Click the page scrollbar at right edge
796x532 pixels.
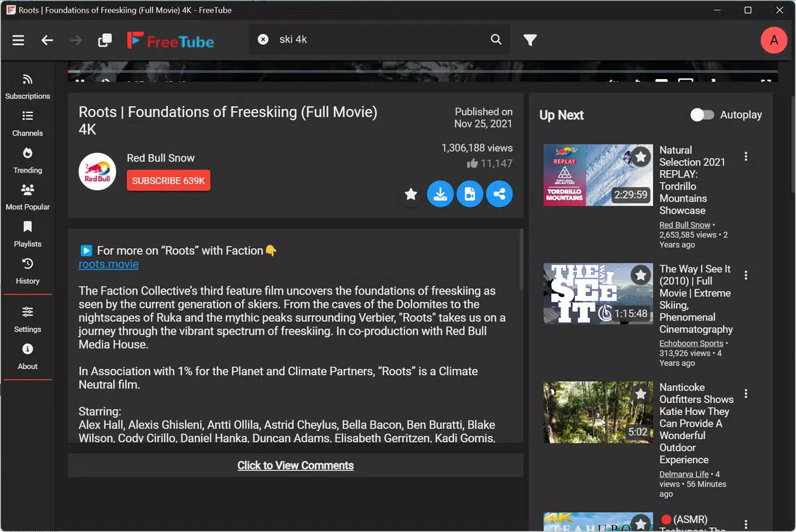(793, 144)
